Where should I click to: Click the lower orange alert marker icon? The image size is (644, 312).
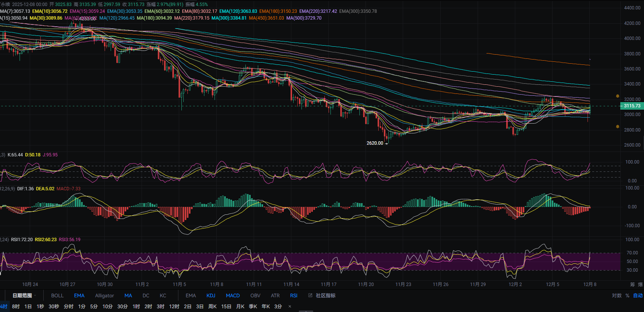617,127
